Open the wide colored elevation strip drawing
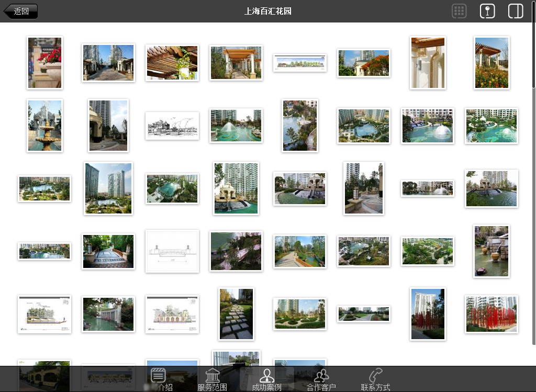536x392 pixels. (300, 63)
